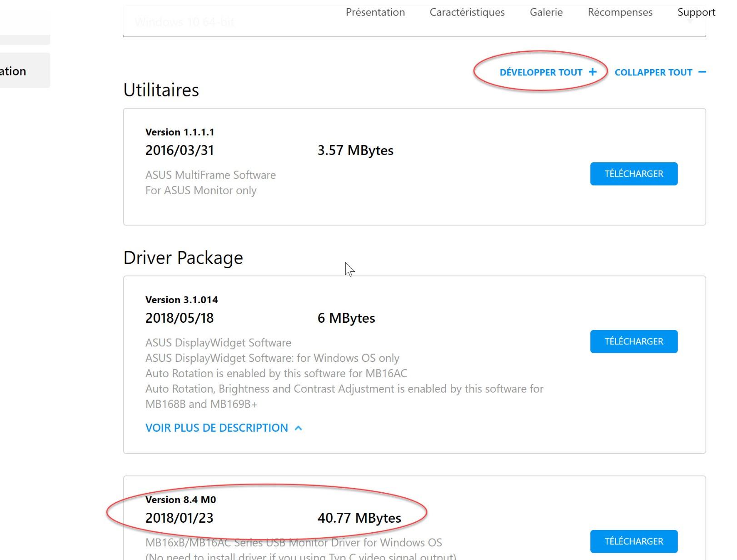Click the Version 3.1.014 label
Screen dimensions: 737x560
pos(181,300)
